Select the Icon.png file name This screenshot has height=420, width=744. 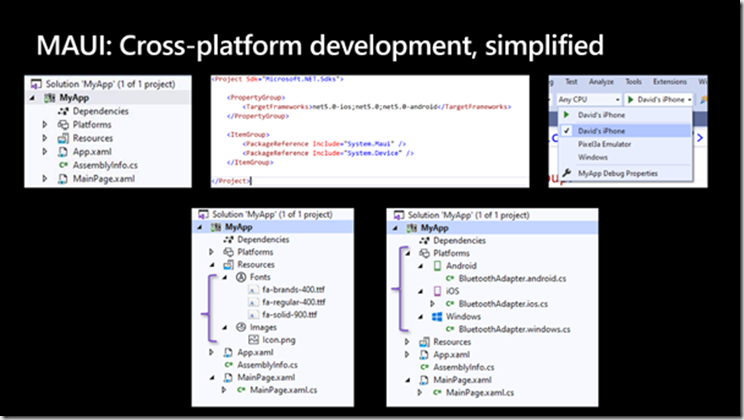pos(279,340)
